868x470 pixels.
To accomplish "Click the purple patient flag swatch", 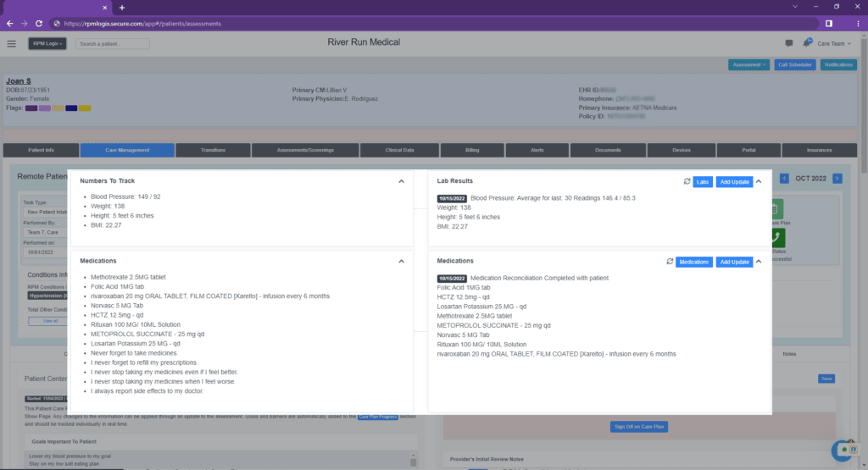I will tap(31, 108).
